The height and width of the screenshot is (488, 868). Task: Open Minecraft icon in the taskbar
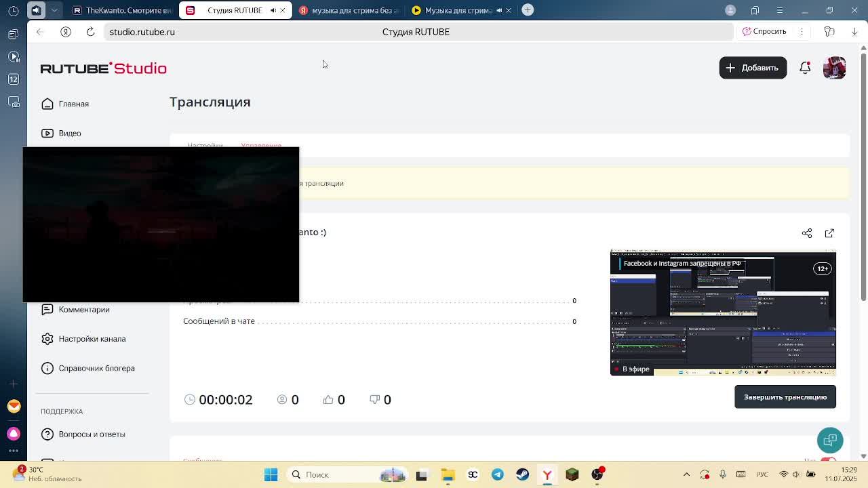coord(572,474)
